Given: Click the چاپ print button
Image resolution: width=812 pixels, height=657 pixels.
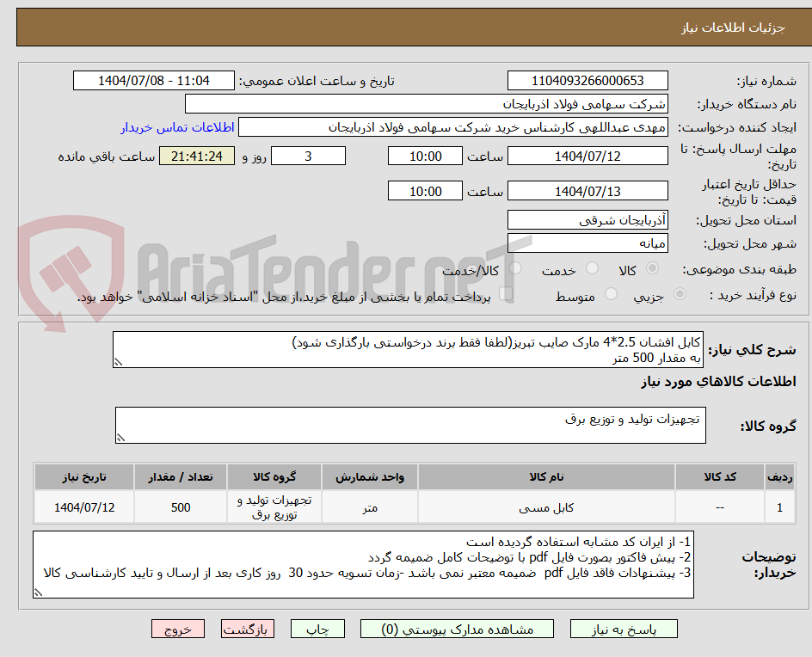Looking at the screenshot, I should [317, 629].
